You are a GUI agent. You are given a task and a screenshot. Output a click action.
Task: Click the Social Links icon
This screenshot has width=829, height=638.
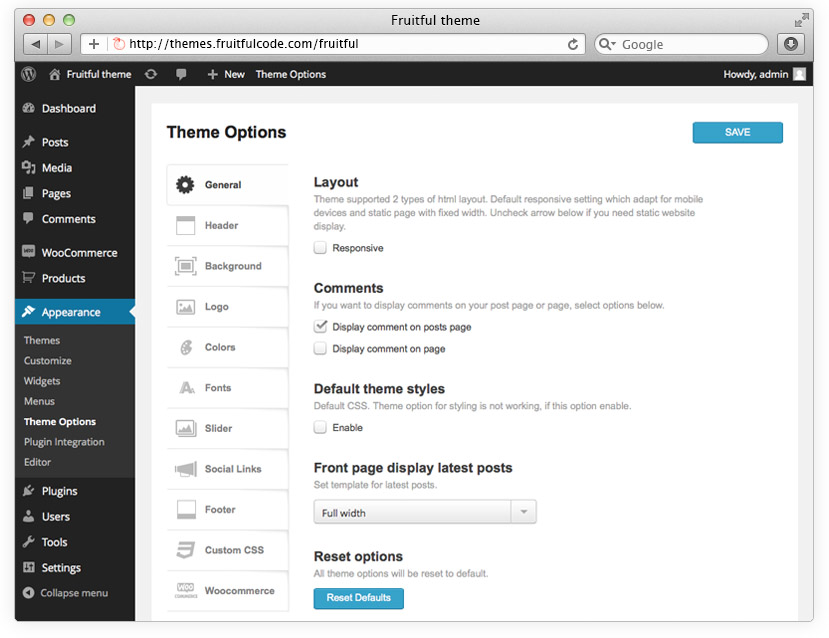[x=185, y=469]
